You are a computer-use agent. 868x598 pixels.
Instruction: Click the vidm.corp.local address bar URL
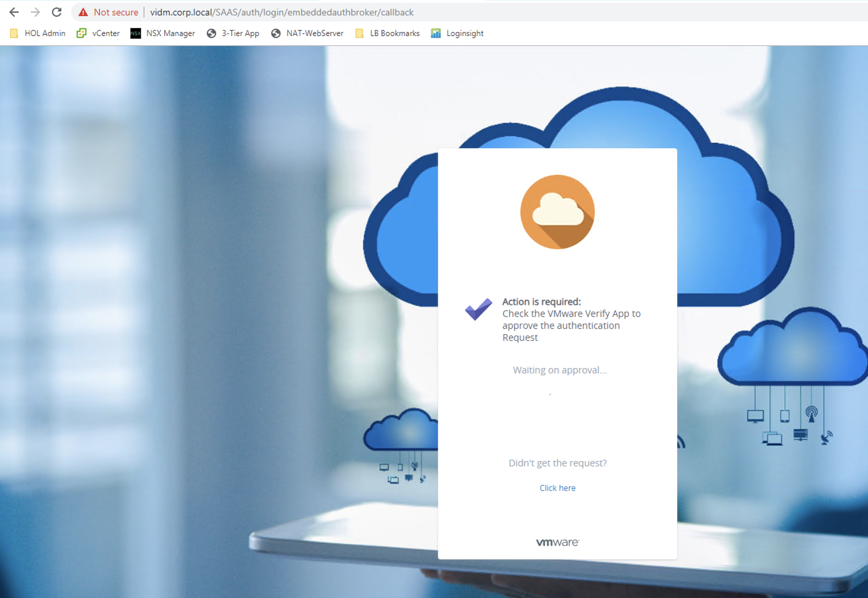(281, 12)
